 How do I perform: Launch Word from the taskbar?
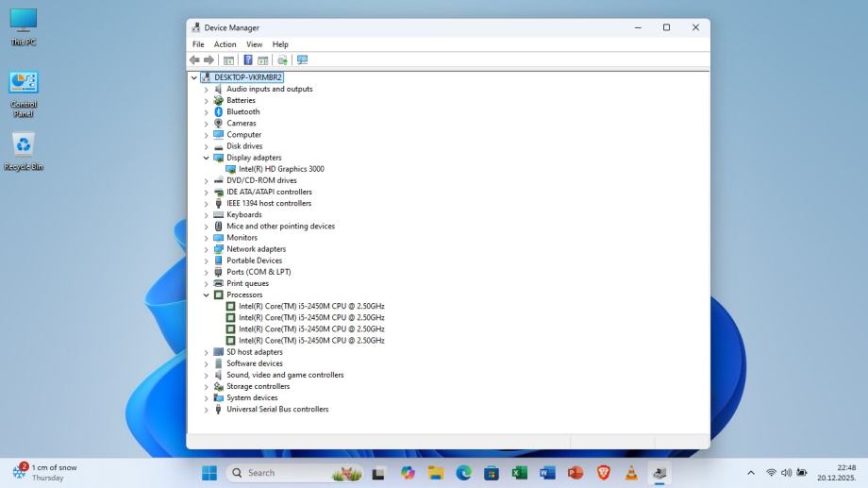click(547, 473)
